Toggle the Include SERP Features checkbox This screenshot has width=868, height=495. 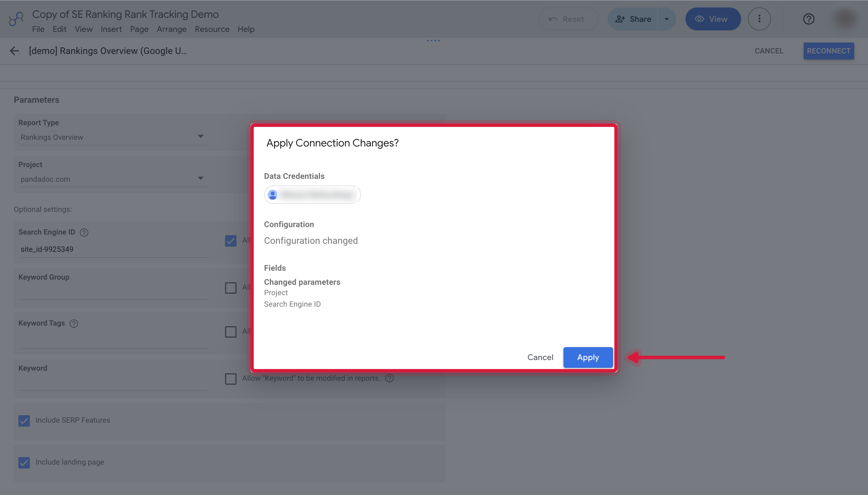click(24, 421)
